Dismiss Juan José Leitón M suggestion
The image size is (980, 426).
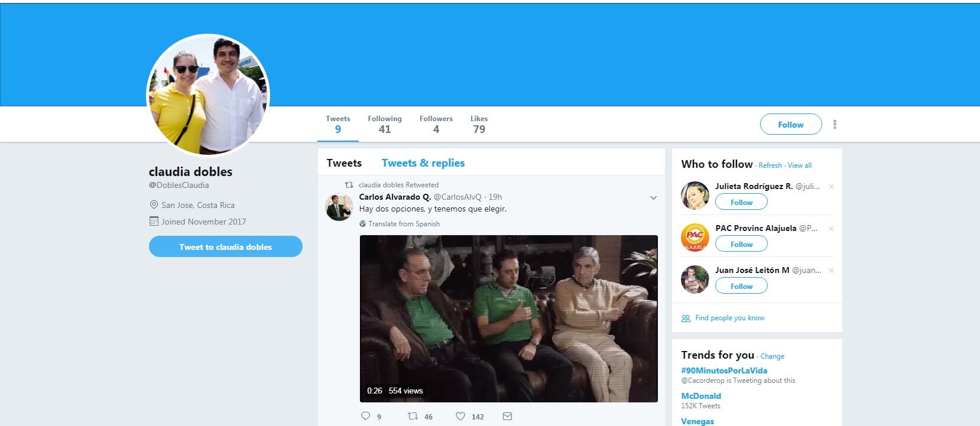pos(831,271)
